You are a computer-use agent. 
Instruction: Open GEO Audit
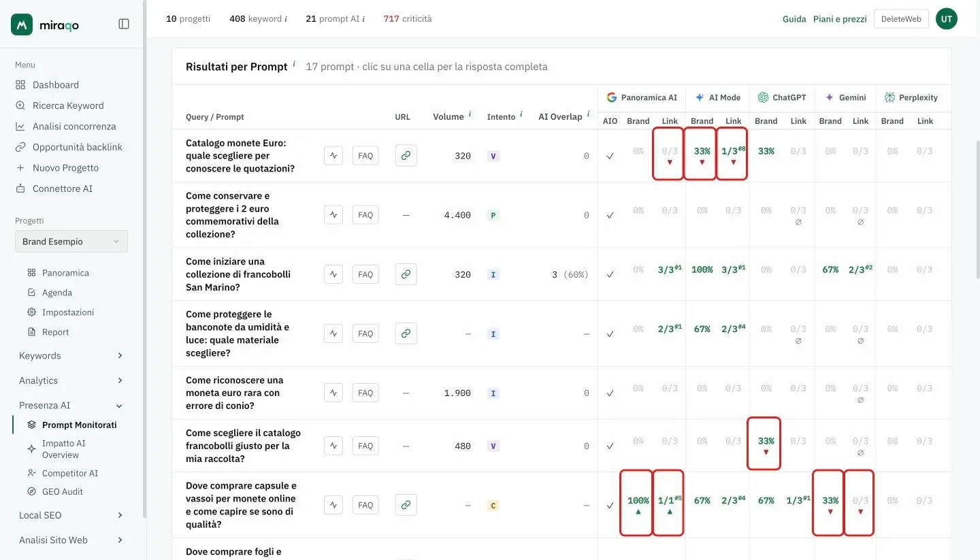coord(62,491)
